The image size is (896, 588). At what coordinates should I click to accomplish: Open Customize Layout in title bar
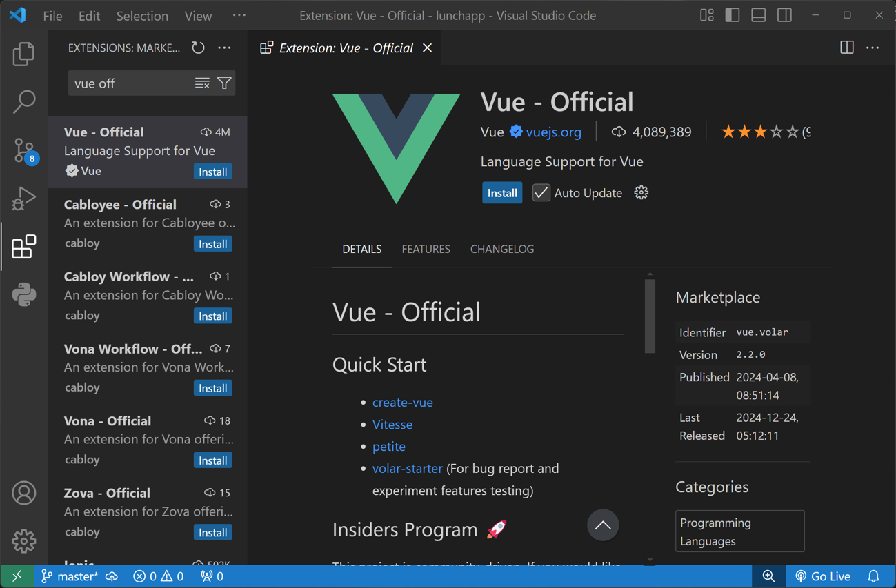pyautogui.click(x=707, y=15)
